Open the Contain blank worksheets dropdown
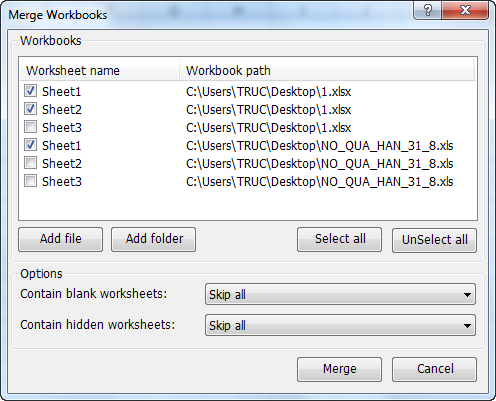Viewport: 496px width, 401px height. pyautogui.click(x=340, y=294)
